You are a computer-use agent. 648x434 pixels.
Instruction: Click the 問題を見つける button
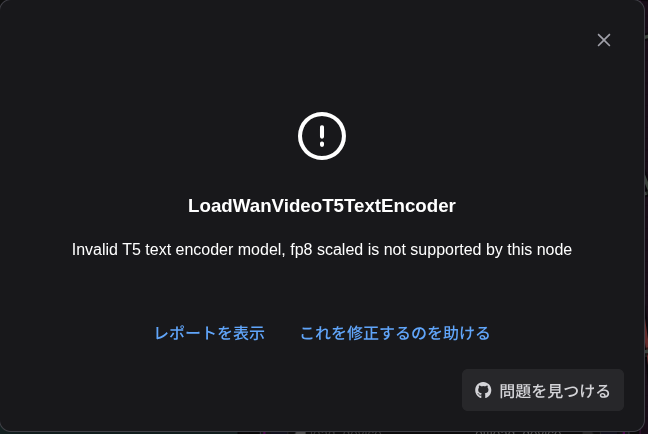click(543, 390)
